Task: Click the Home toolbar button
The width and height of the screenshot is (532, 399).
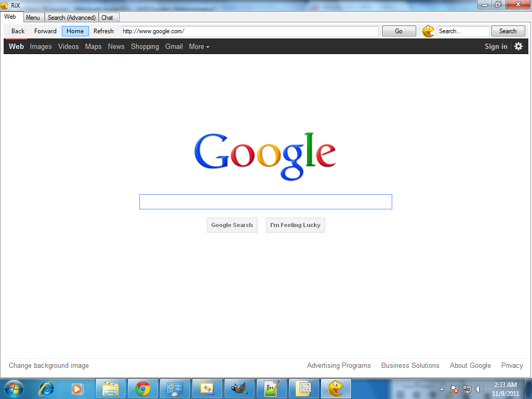Action: 75,31
